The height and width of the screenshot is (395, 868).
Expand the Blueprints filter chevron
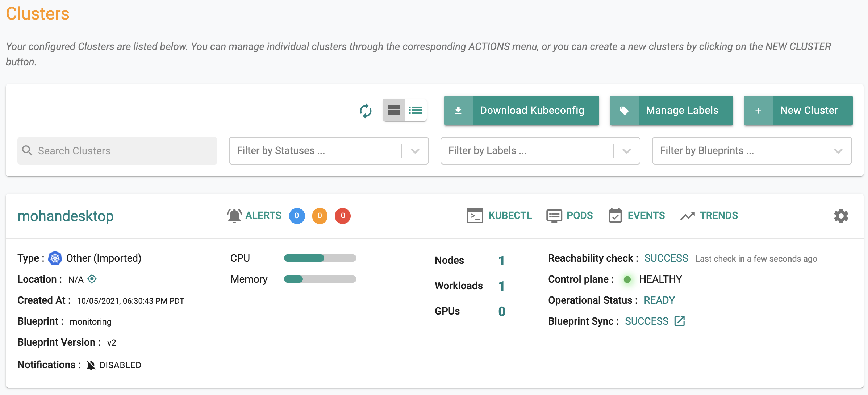point(838,151)
